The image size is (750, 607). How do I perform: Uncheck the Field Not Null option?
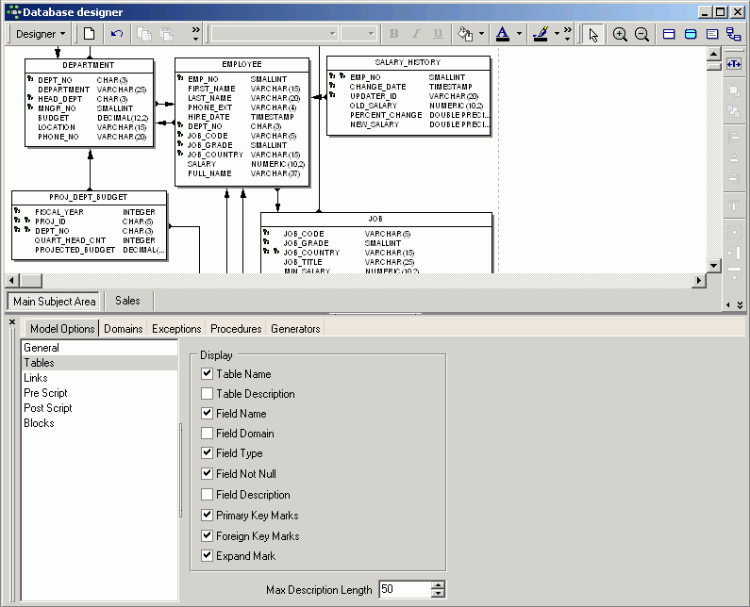click(207, 474)
